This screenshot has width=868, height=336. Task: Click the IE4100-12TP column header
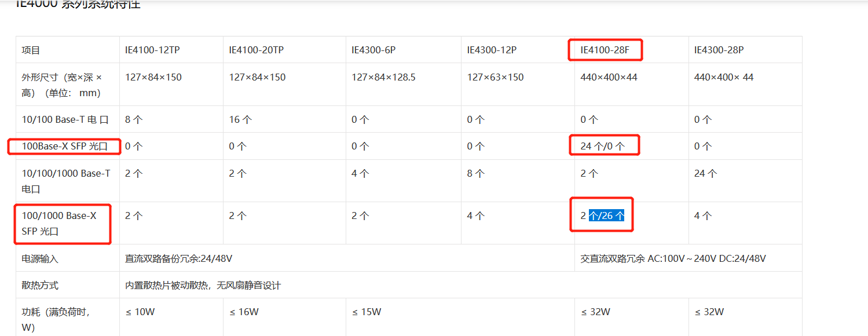[152, 50]
